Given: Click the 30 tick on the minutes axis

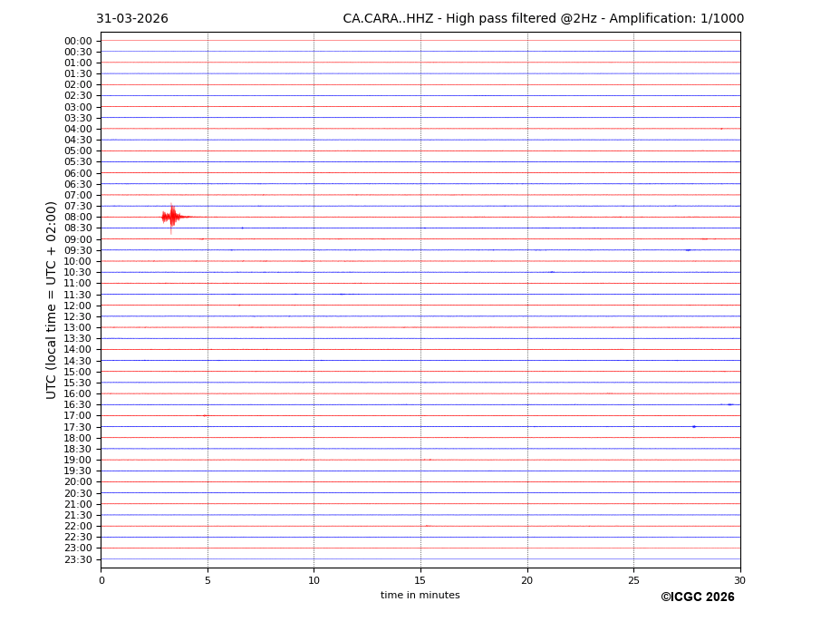Looking at the screenshot, I should pos(740,580).
